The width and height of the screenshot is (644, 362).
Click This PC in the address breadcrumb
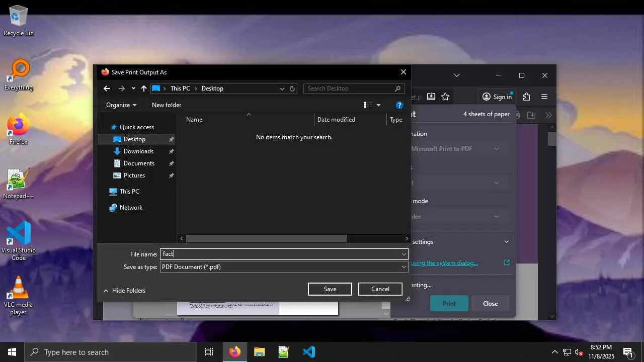tap(180, 88)
